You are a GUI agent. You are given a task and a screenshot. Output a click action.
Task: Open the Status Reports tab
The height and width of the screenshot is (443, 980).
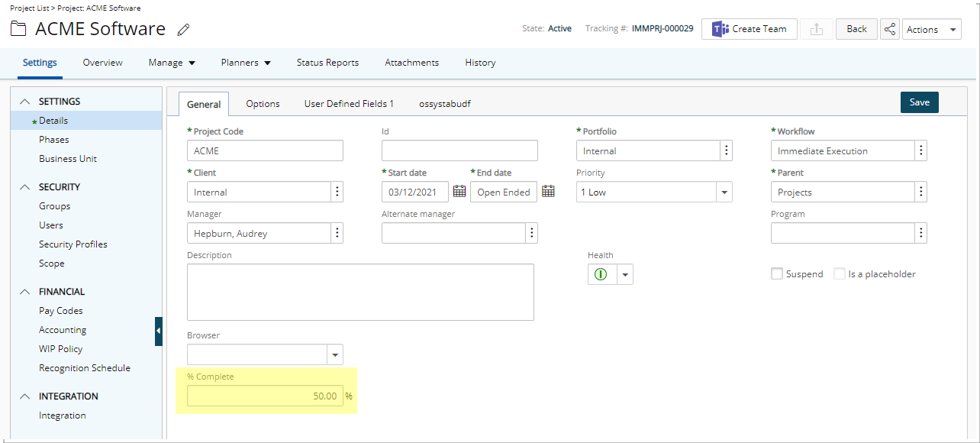coord(327,63)
